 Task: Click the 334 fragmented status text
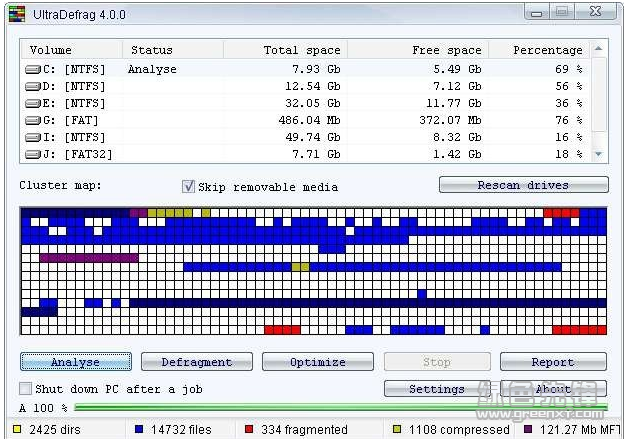[x=304, y=429]
